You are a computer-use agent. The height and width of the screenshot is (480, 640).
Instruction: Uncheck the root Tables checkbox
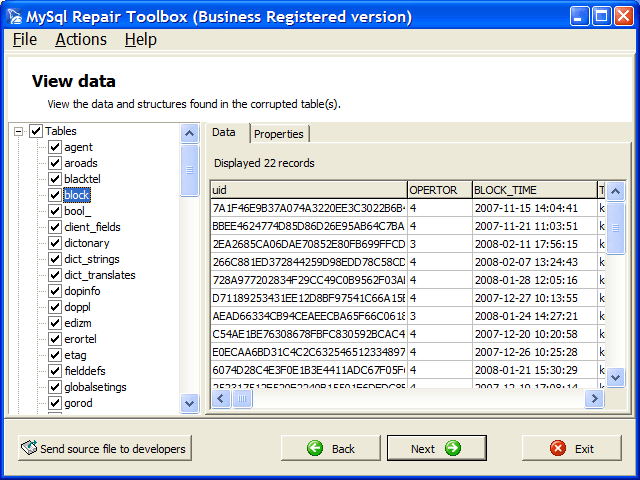(x=36, y=131)
